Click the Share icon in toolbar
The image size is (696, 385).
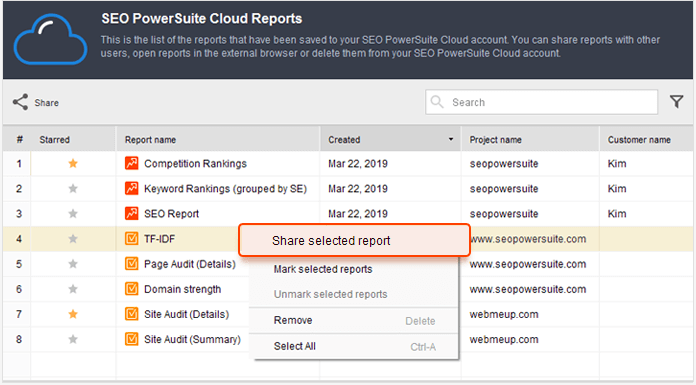pos(20,102)
